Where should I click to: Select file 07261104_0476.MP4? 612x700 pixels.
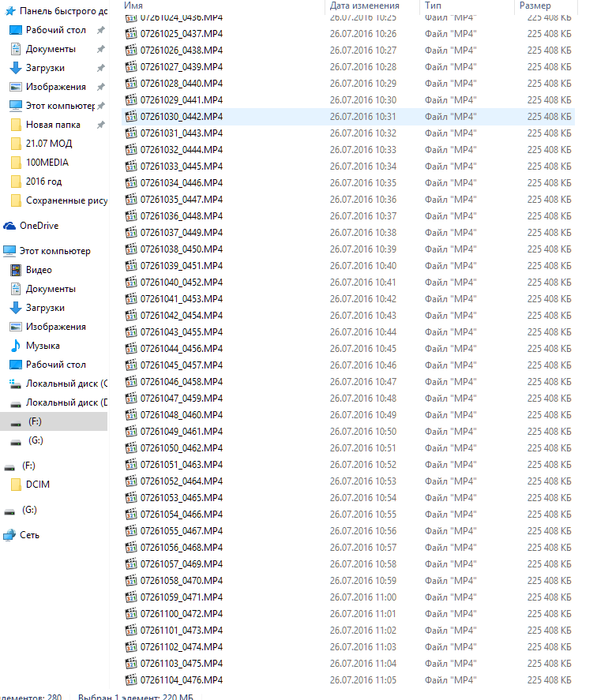click(x=182, y=680)
